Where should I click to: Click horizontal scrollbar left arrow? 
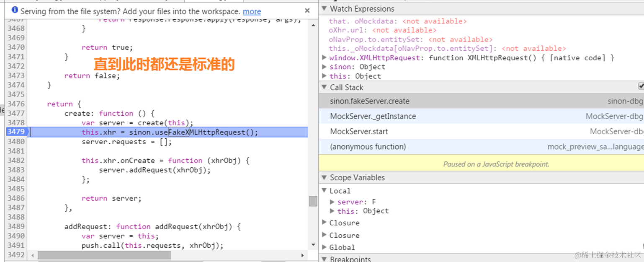33,255
